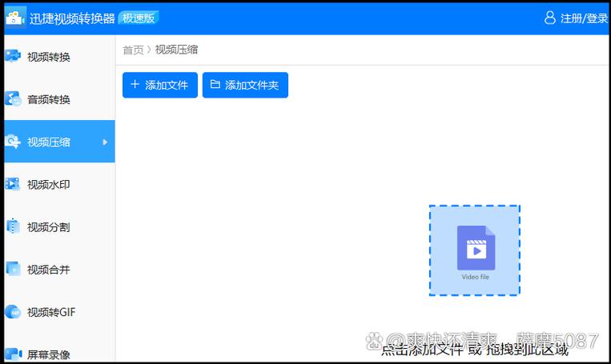Click the 视频分割 sidebar icon
This screenshot has width=611, height=364.
[x=13, y=226]
